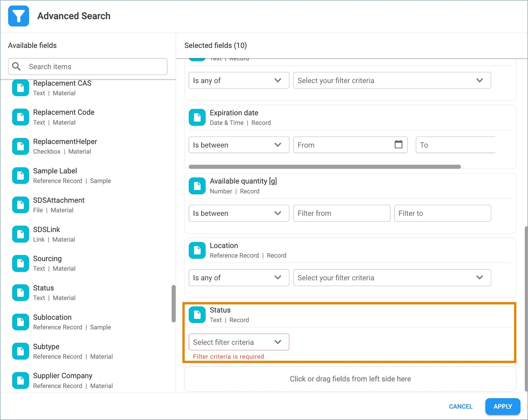Click the SDSLink field icon

(x=20, y=234)
